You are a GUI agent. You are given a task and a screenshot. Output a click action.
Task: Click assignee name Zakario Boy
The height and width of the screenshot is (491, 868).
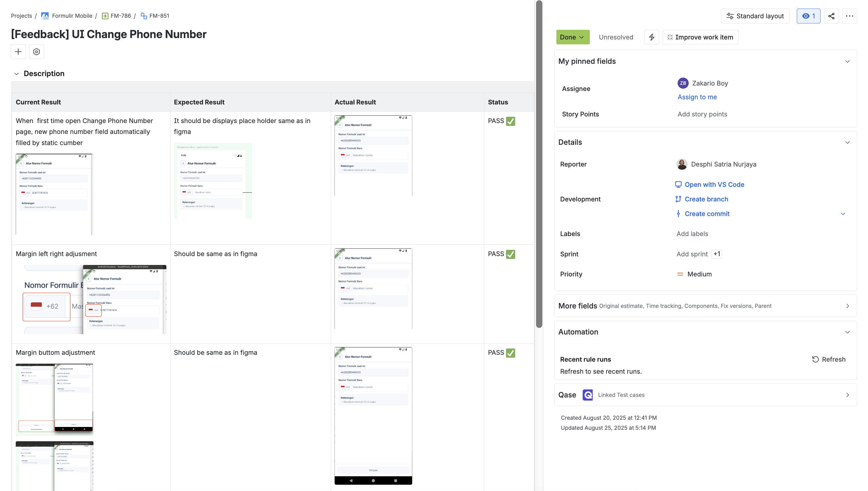pos(710,83)
